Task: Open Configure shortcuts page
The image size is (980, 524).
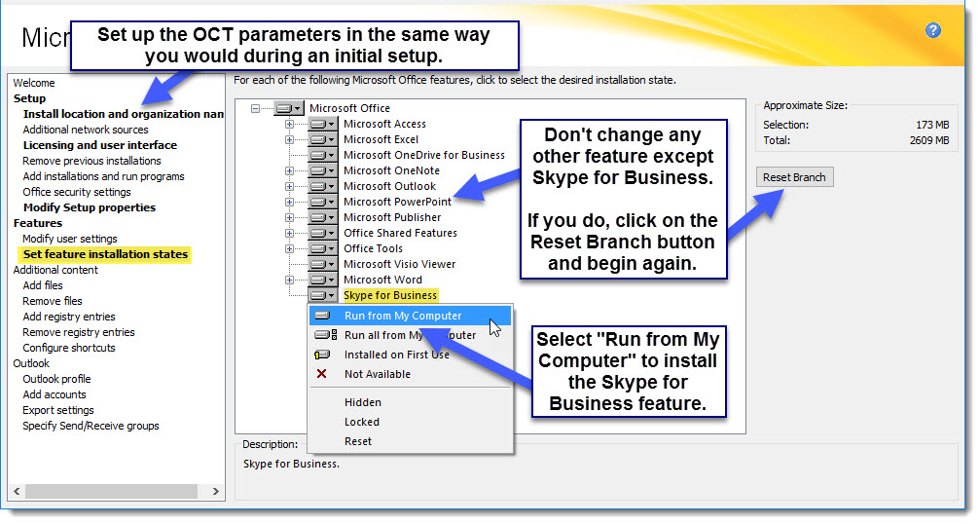Action: tap(69, 348)
